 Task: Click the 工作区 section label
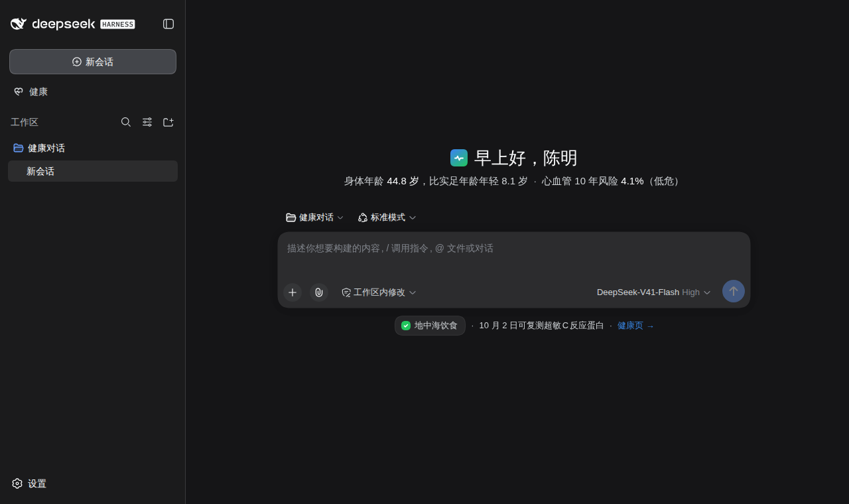click(x=25, y=122)
